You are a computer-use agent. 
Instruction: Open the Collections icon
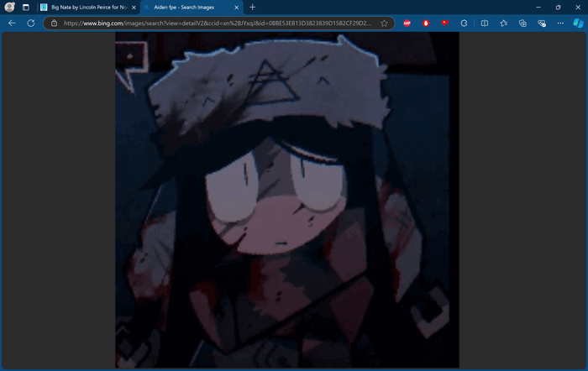click(522, 24)
